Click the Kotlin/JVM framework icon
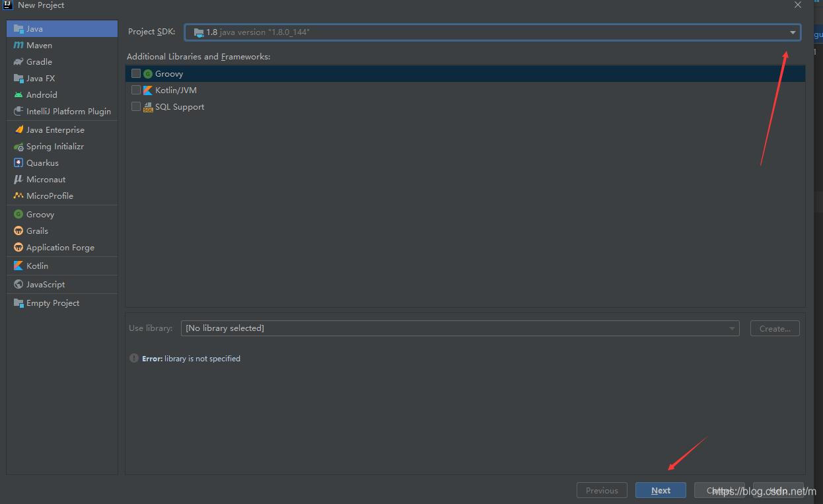The width and height of the screenshot is (823, 504). 148,90
